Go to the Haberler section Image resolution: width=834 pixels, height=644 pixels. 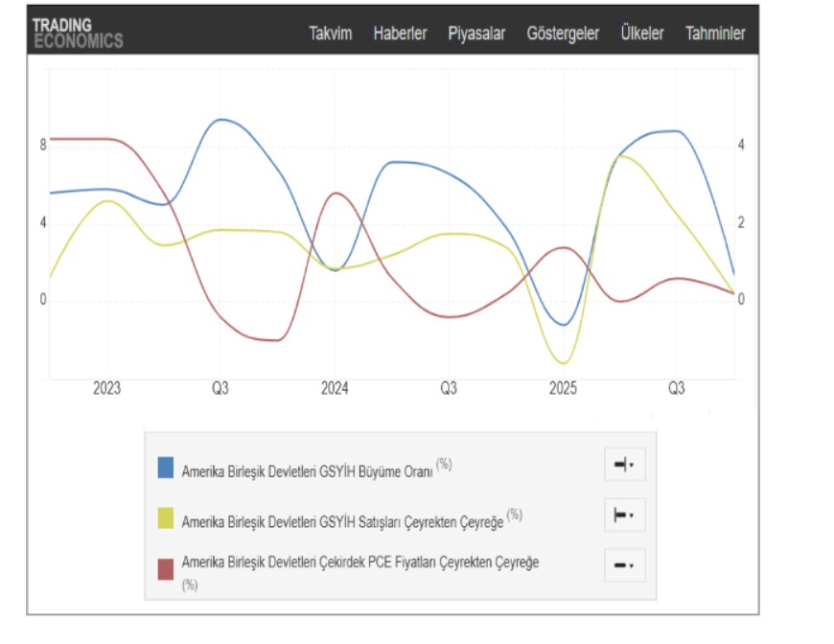[400, 34]
